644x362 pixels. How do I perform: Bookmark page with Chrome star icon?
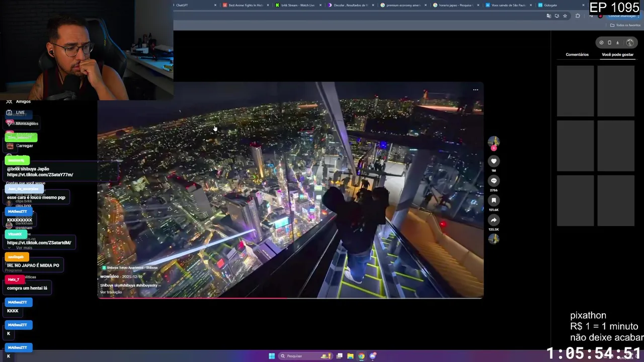point(565,16)
